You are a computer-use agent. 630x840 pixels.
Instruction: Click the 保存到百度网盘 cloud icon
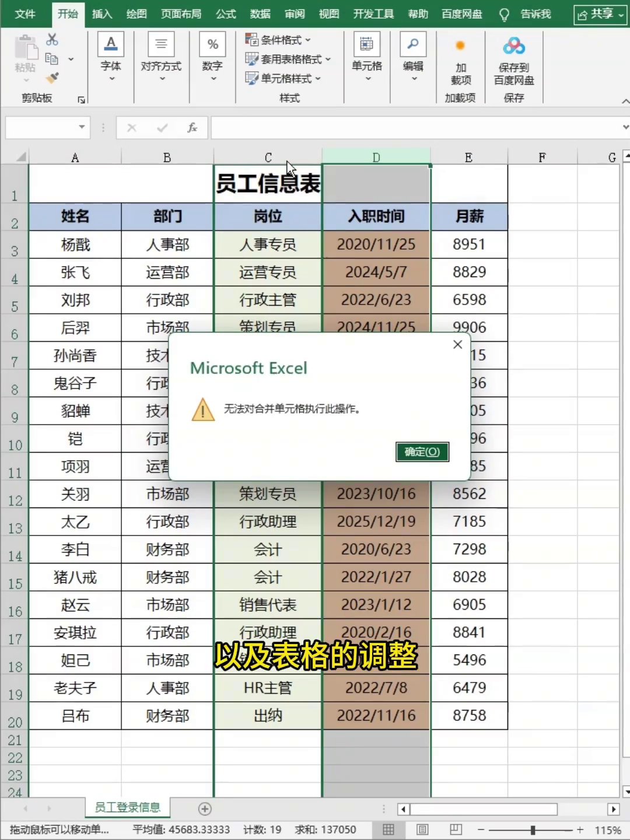coord(514,45)
